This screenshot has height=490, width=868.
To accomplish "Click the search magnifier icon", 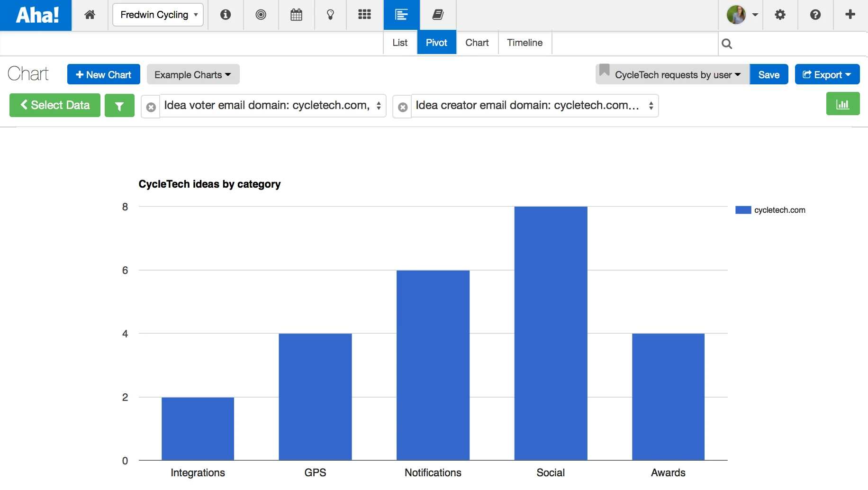I will pos(727,44).
